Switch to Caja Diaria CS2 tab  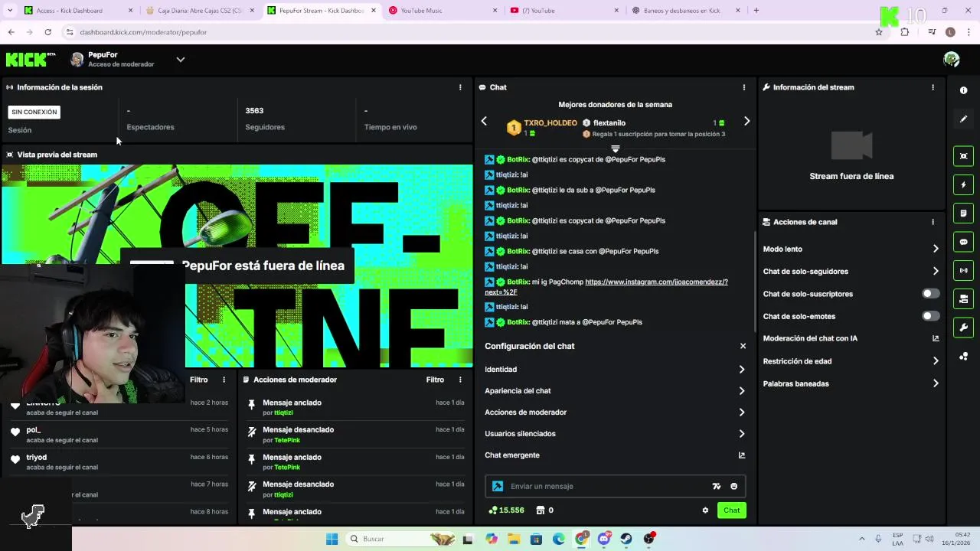[199, 11]
